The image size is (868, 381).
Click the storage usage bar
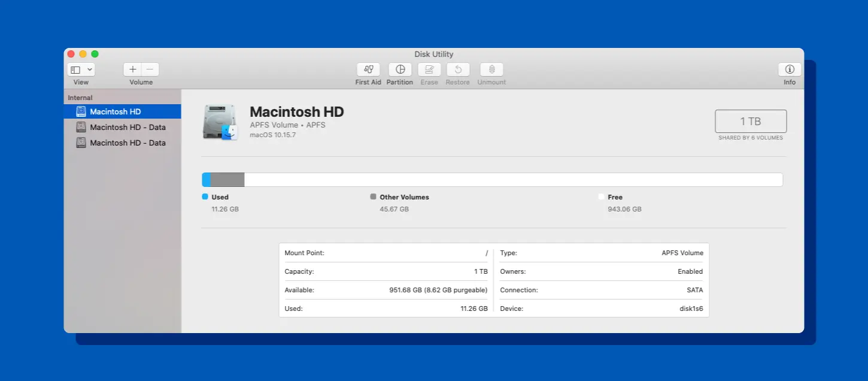pyautogui.click(x=491, y=179)
